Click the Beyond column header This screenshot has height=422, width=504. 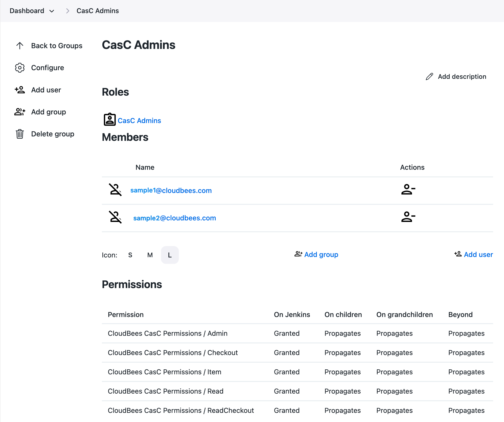(x=460, y=315)
